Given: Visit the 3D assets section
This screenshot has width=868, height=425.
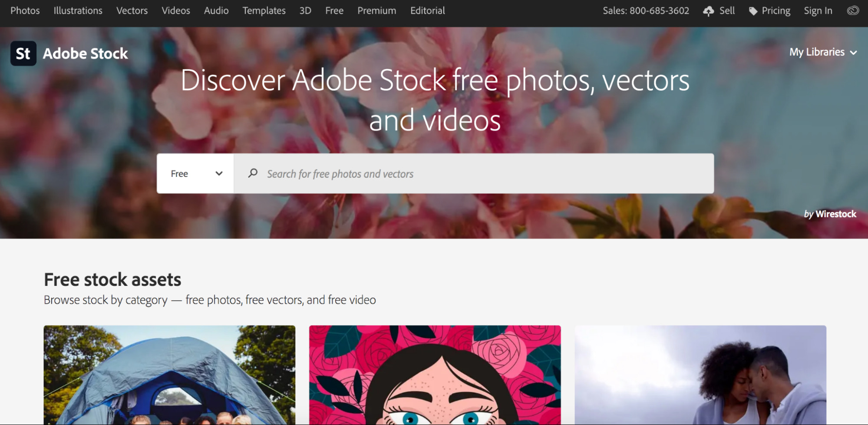Looking at the screenshot, I should click(x=305, y=10).
